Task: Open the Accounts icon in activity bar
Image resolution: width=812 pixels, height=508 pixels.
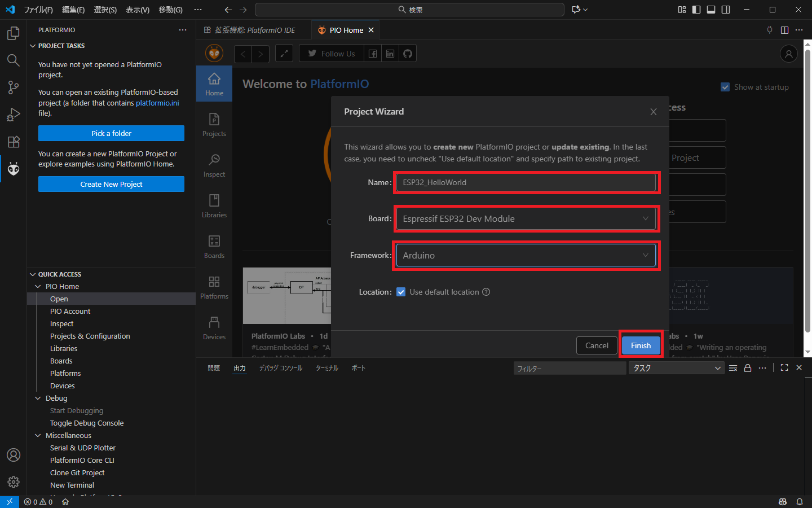Action: [x=14, y=455]
